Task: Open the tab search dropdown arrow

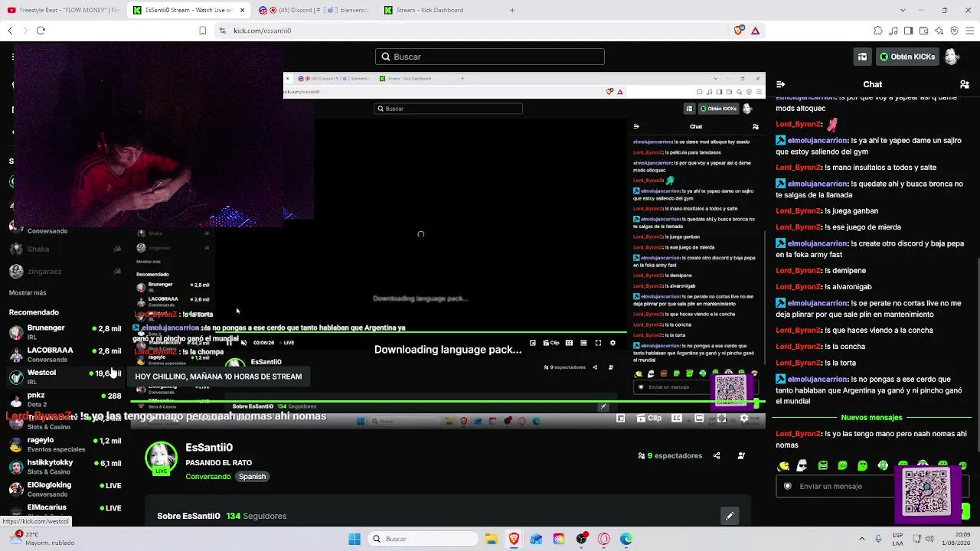Action: 903,10
